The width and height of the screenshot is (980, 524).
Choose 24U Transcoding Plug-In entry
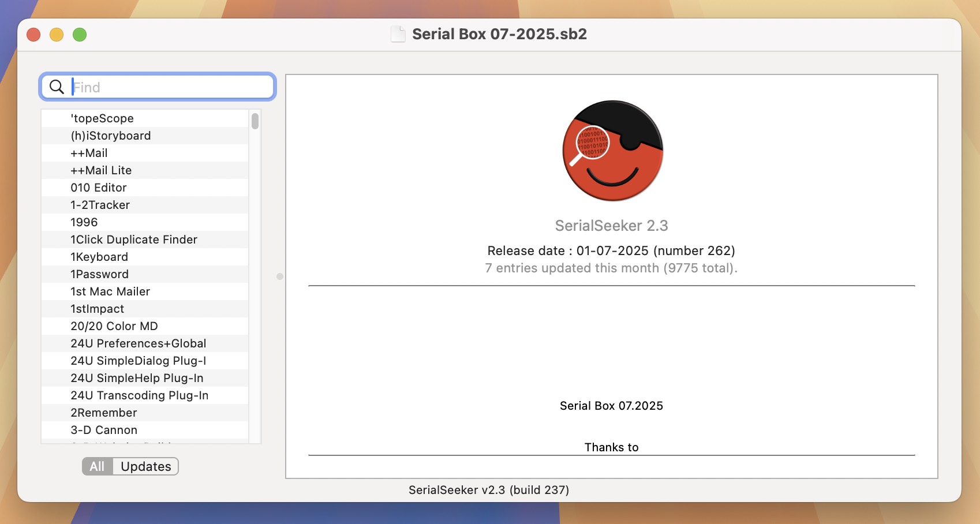[145, 395]
